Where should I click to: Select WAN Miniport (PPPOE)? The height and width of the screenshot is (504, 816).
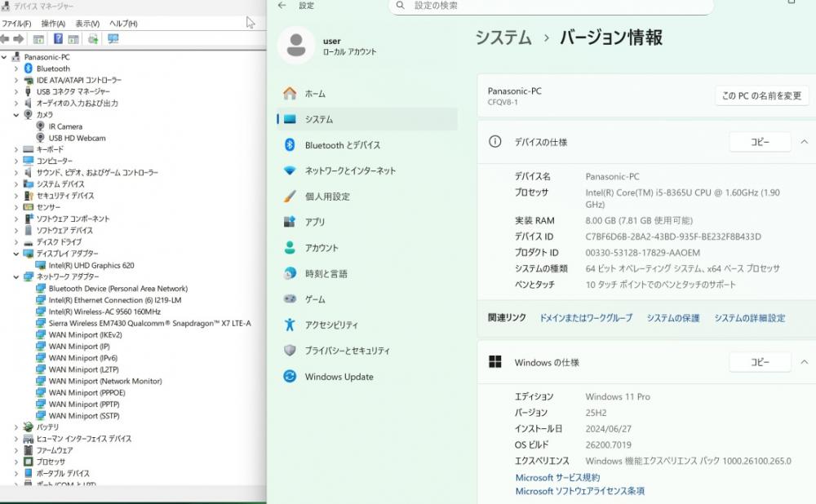87,393
